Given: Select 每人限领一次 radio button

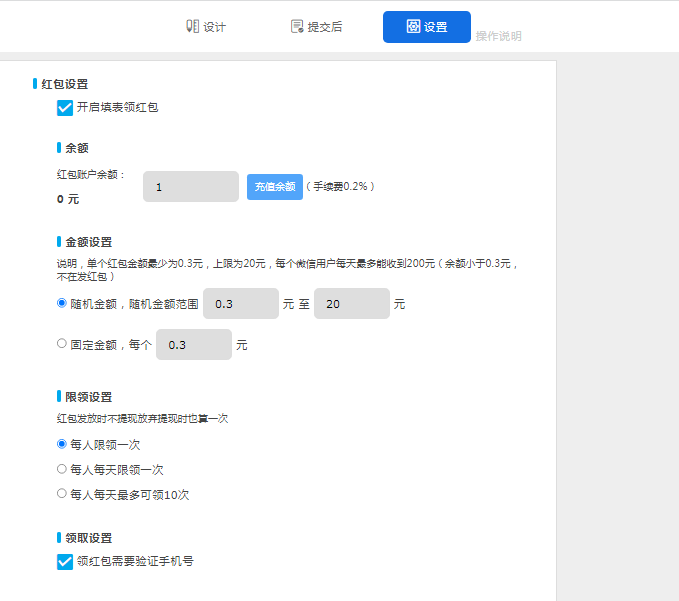Looking at the screenshot, I should [62, 443].
